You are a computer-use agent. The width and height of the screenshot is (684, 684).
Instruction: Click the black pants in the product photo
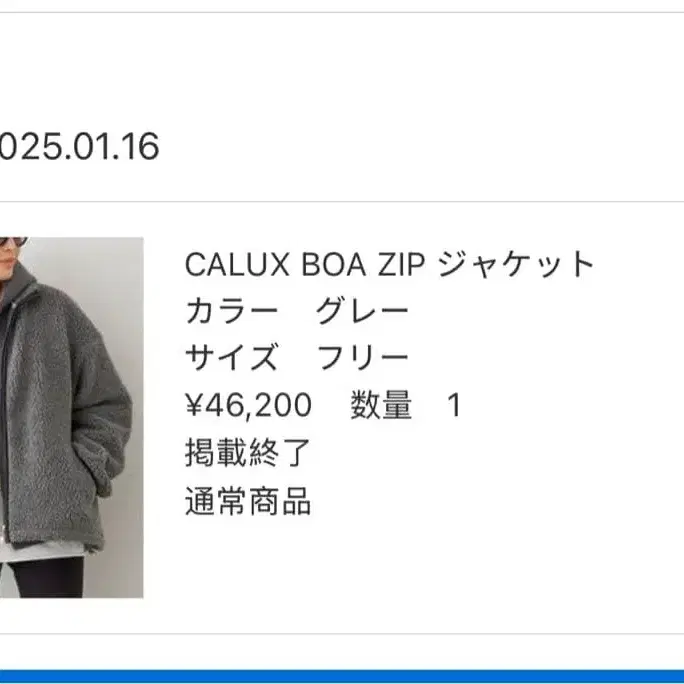click(48, 577)
